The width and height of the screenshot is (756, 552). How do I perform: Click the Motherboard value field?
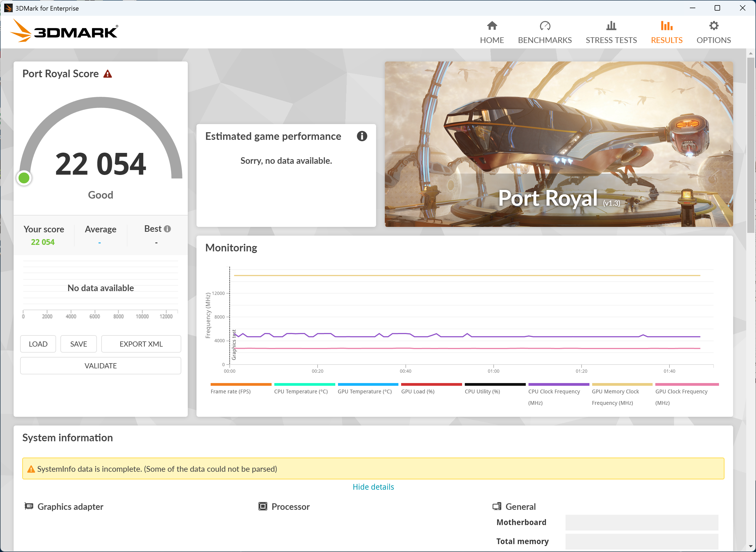pos(642,522)
